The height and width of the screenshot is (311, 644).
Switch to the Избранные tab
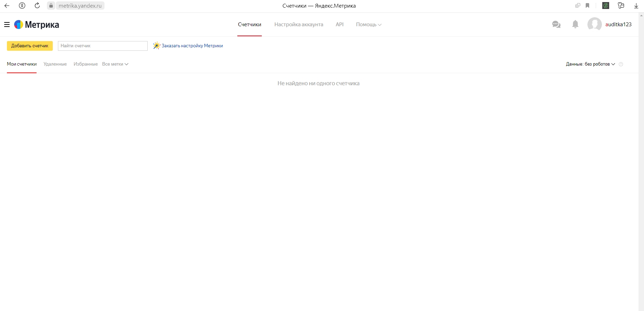[86, 64]
